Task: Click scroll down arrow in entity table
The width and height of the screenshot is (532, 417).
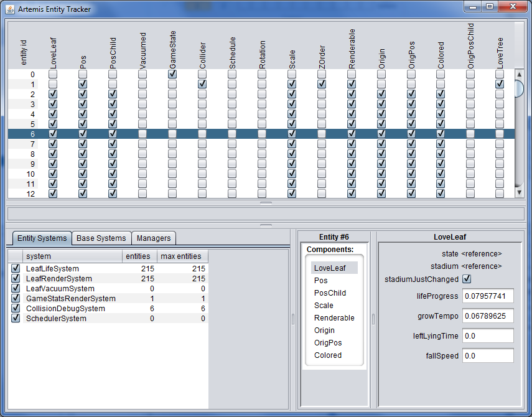Action: tap(520, 193)
